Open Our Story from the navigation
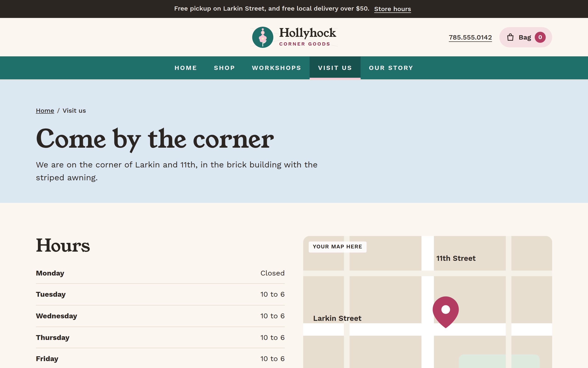 pos(391,68)
